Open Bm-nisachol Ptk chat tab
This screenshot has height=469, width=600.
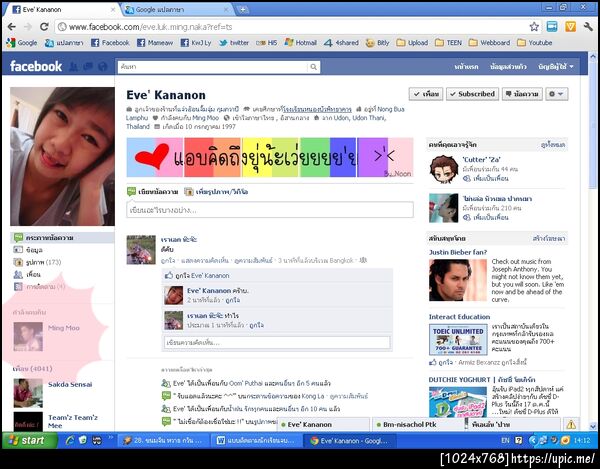point(418,424)
